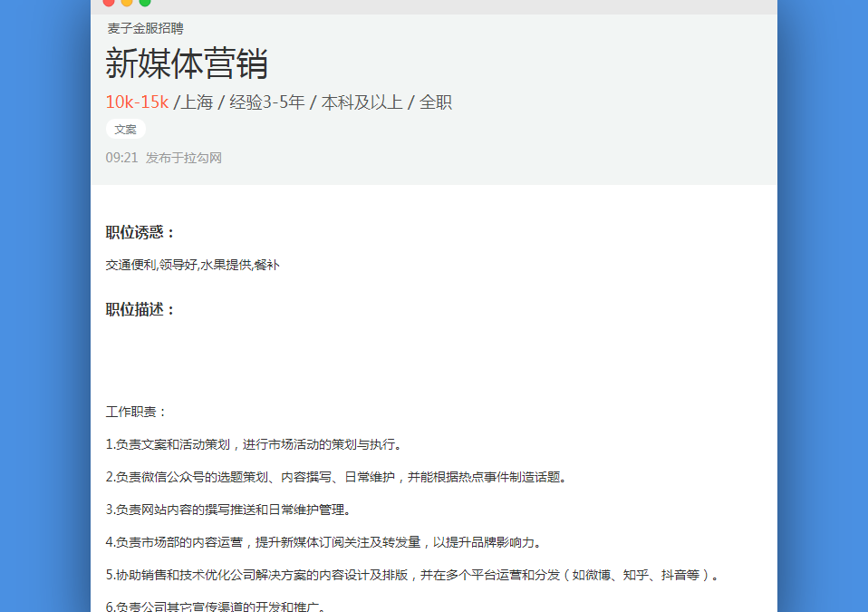Open the 麦子金服招聘 company link
This screenshot has height=612, width=868.
[146, 28]
